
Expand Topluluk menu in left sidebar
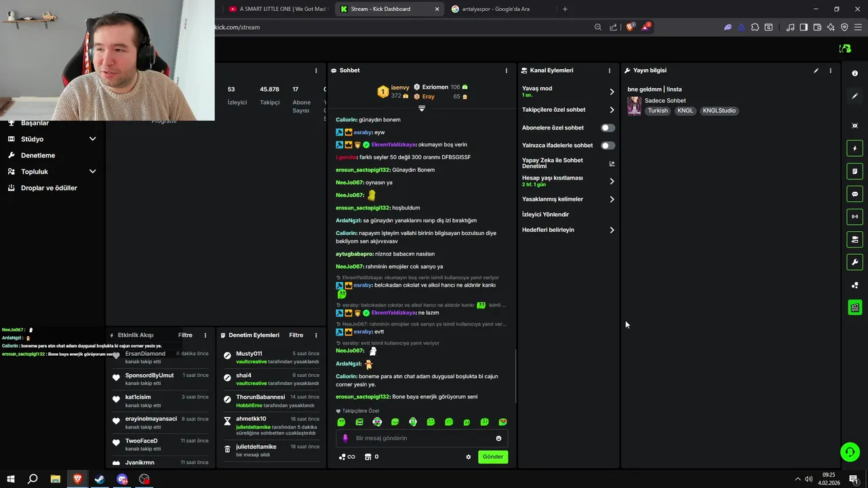tap(92, 171)
